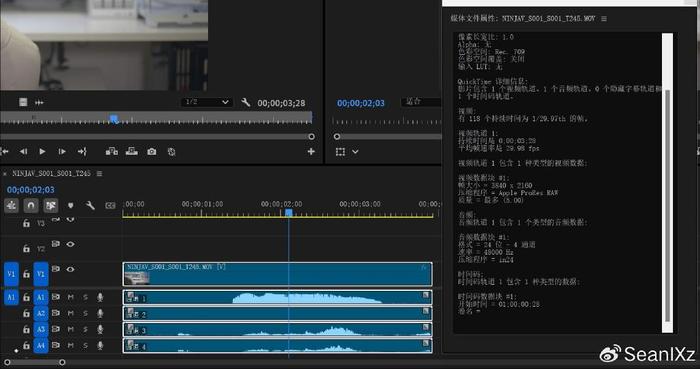
Task: Enable voice-over record on A4
Action: coord(100,345)
